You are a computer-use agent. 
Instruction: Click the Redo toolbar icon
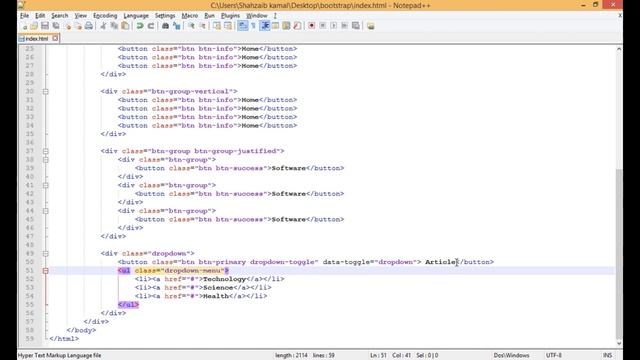pyautogui.click(x=151, y=26)
